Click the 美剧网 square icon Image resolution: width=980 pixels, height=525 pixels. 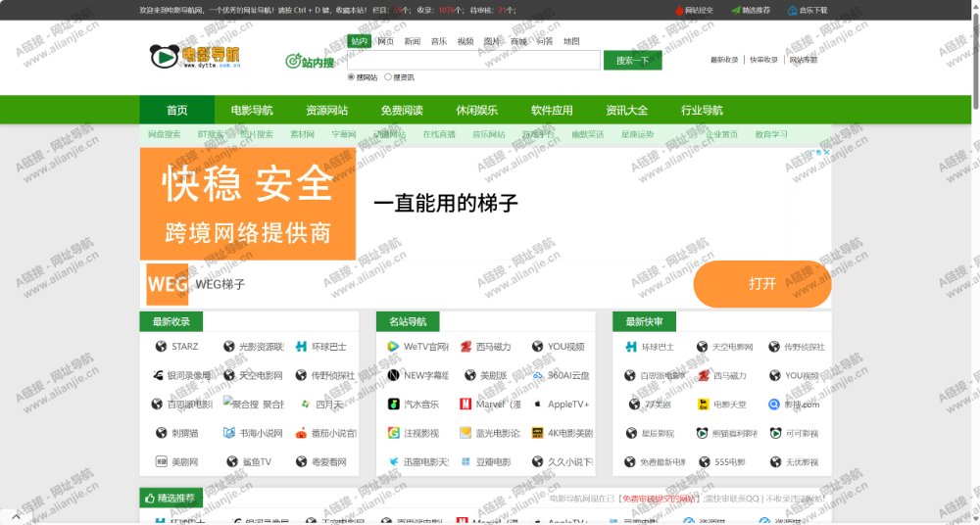(162, 461)
